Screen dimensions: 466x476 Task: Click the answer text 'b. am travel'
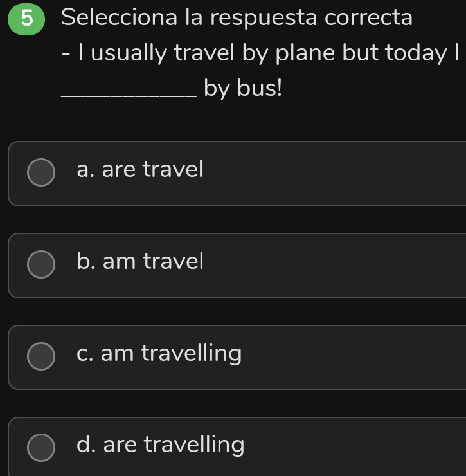[139, 261]
